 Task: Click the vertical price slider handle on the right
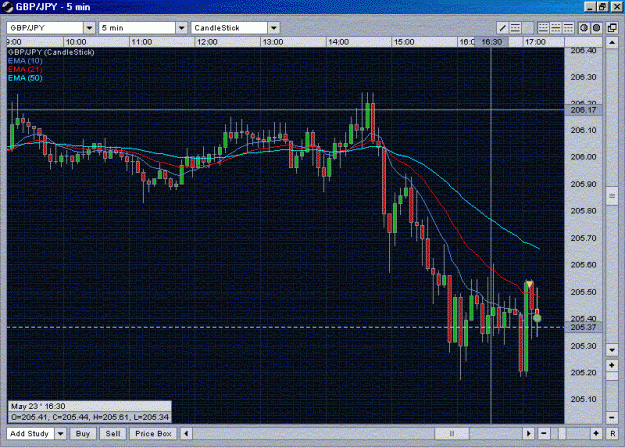(612, 196)
